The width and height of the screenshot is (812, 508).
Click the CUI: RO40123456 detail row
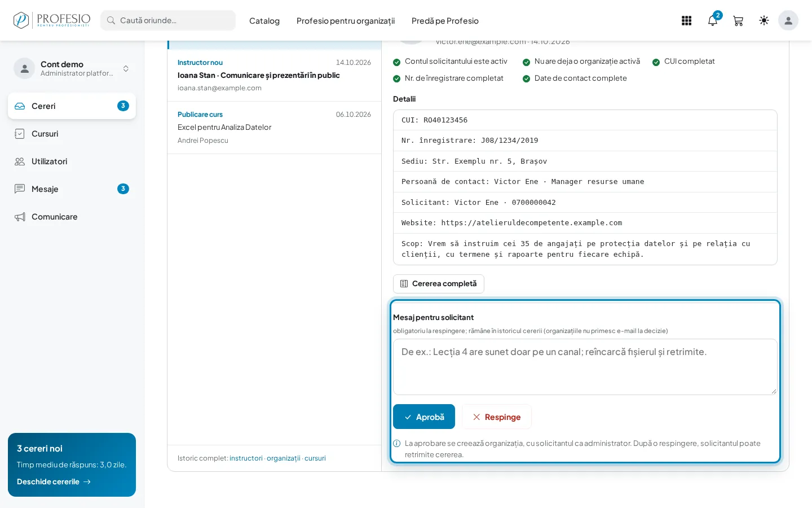(x=585, y=120)
